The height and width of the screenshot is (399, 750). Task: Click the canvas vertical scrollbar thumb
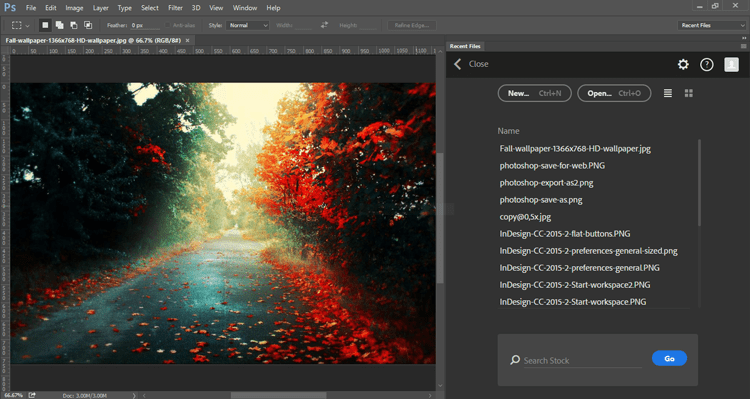[440, 218]
